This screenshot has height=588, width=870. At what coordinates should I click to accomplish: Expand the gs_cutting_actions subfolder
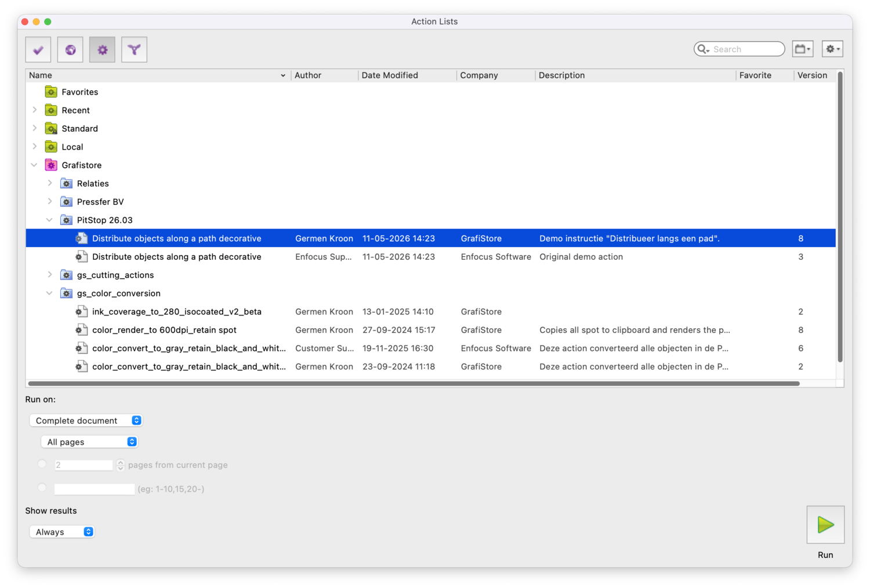(50, 275)
